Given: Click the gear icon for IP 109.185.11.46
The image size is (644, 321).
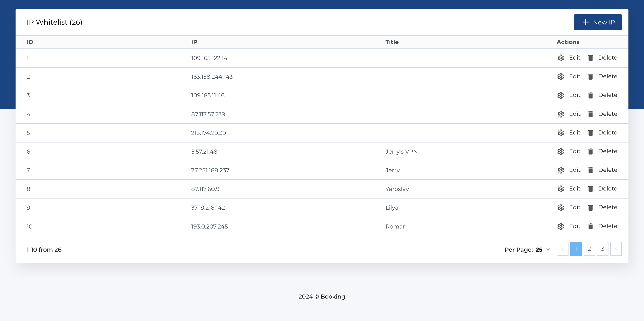Looking at the screenshot, I should pos(561,95).
